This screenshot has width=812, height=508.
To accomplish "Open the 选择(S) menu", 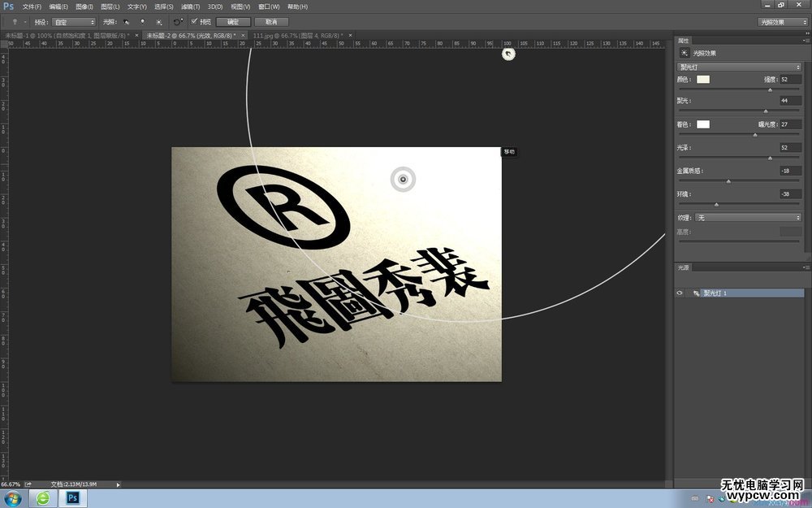I will tap(164, 7).
